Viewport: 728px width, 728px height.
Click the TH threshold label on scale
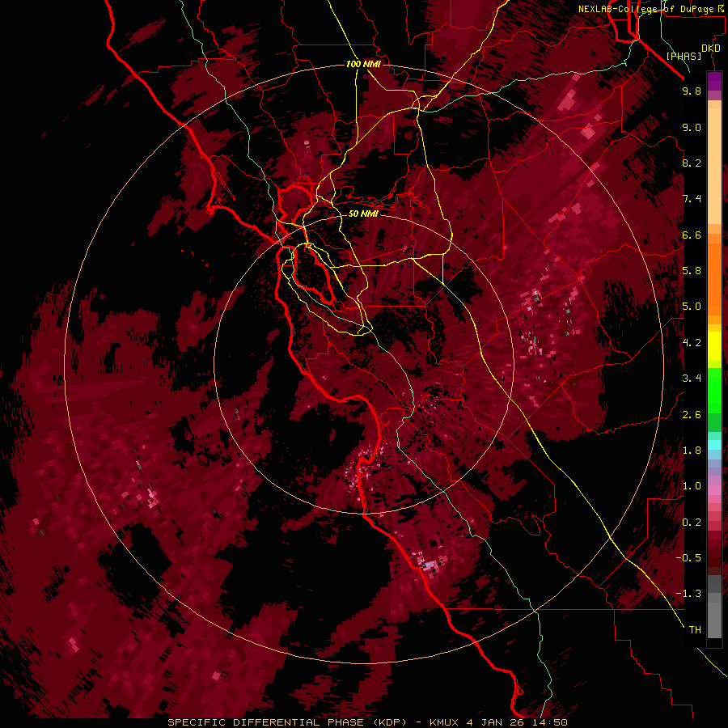(x=695, y=630)
